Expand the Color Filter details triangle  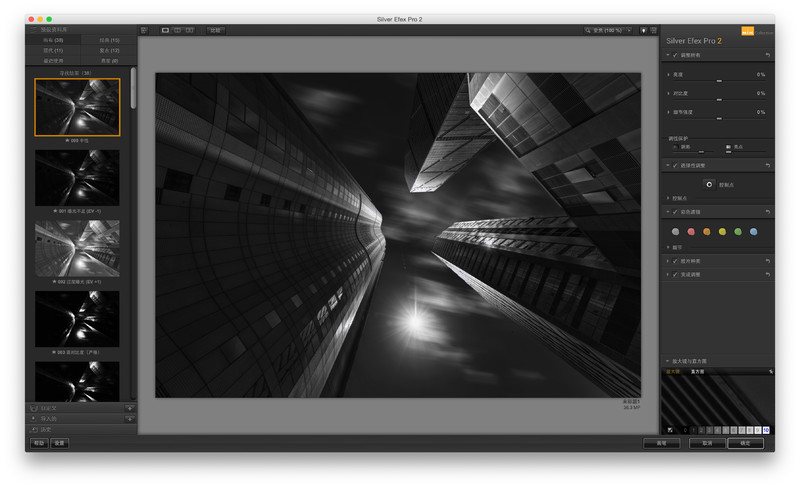coord(668,247)
